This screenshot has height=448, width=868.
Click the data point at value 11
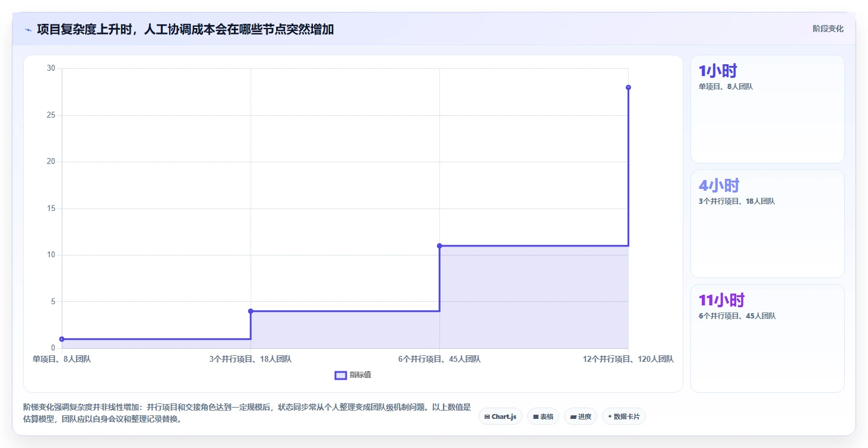[439, 245]
